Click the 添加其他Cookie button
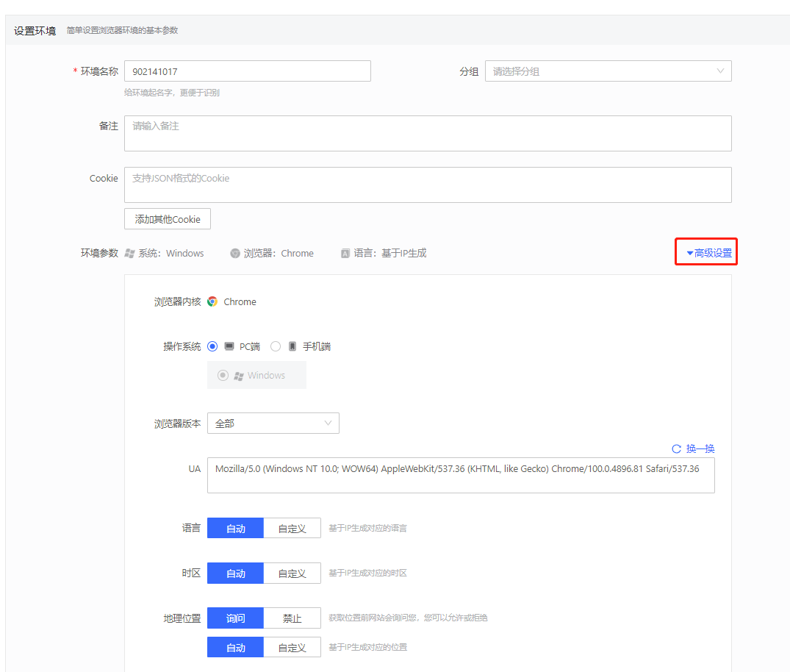Screen dimensions: 790x672 (167, 218)
